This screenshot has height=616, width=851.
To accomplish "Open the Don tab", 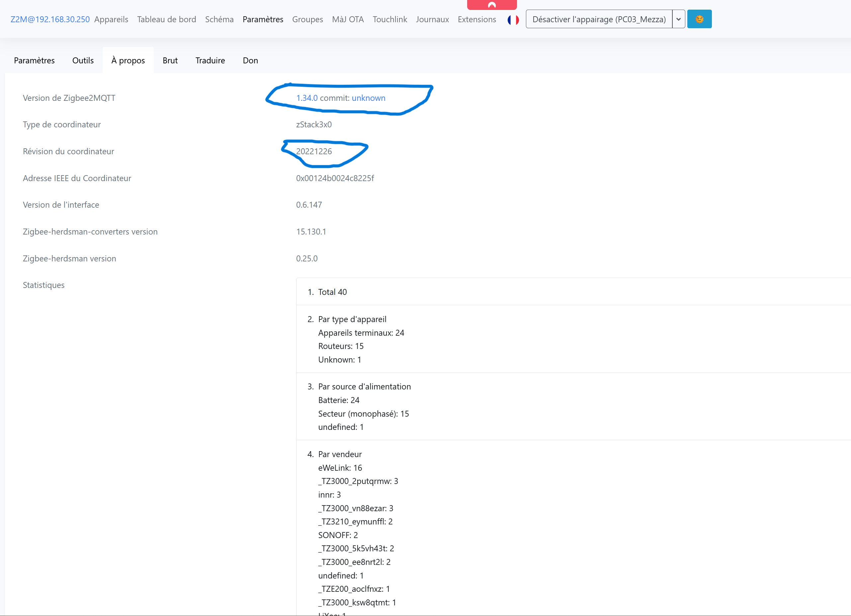I will [x=250, y=60].
